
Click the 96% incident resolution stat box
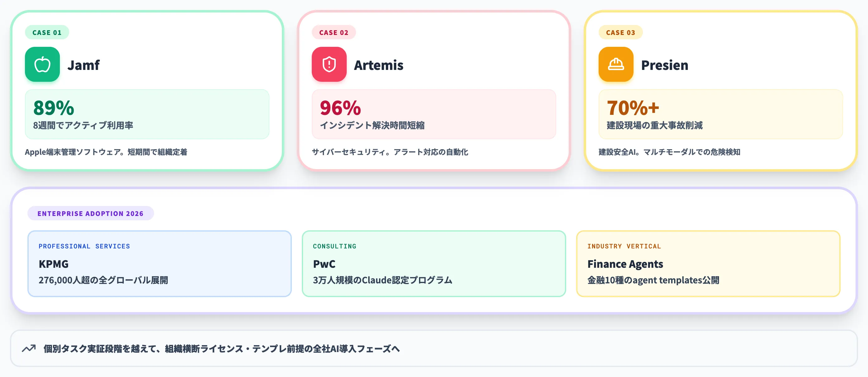(x=434, y=114)
